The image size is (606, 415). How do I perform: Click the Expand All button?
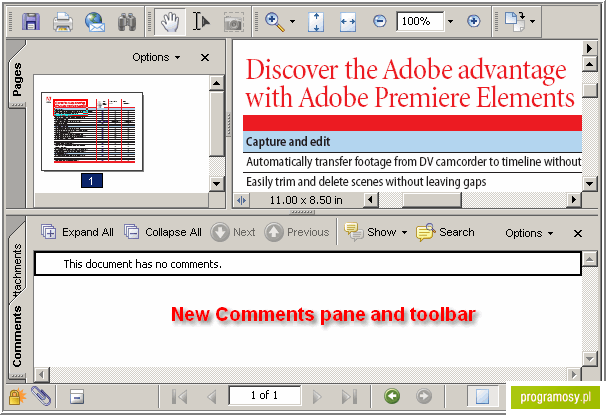pyautogui.click(x=77, y=232)
